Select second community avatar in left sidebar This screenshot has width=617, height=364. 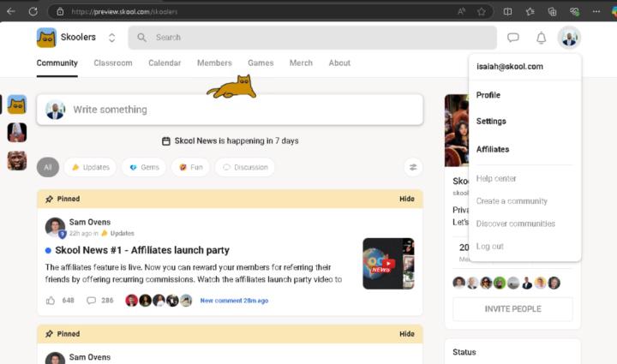17,132
